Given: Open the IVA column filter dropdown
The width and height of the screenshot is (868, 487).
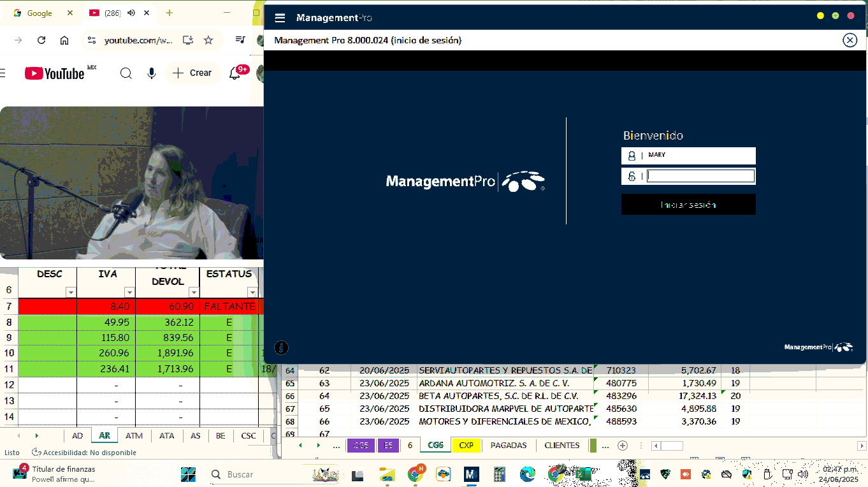Looking at the screenshot, I should point(129,293).
